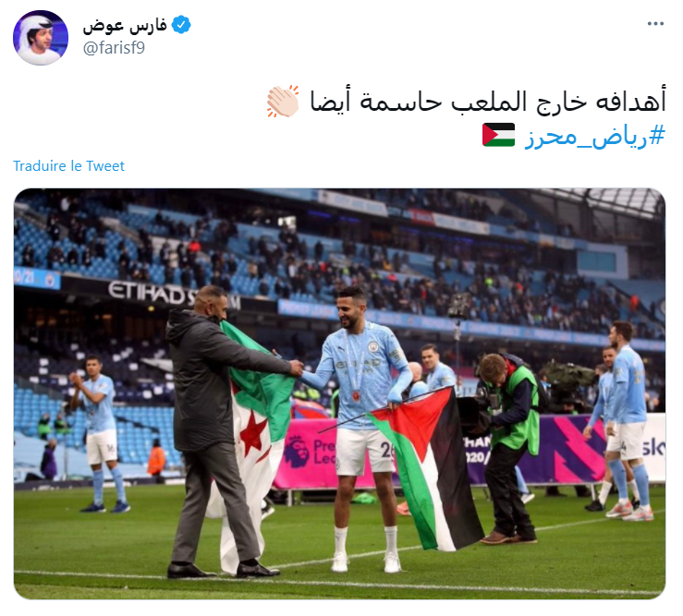Click the Premier League logo on the pink board
The height and width of the screenshot is (616, 683).
pyautogui.click(x=296, y=452)
